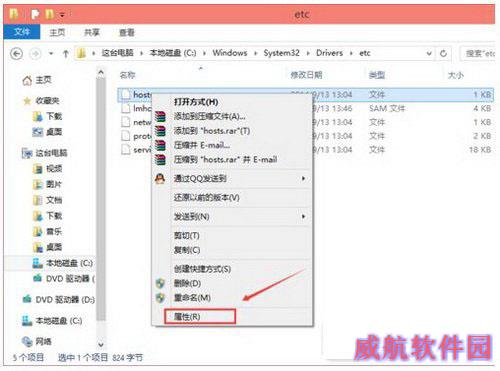Expand subfolders arrow after Windows in path
The width and height of the screenshot is (500, 371).
pyautogui.click(x=256, y=53)
